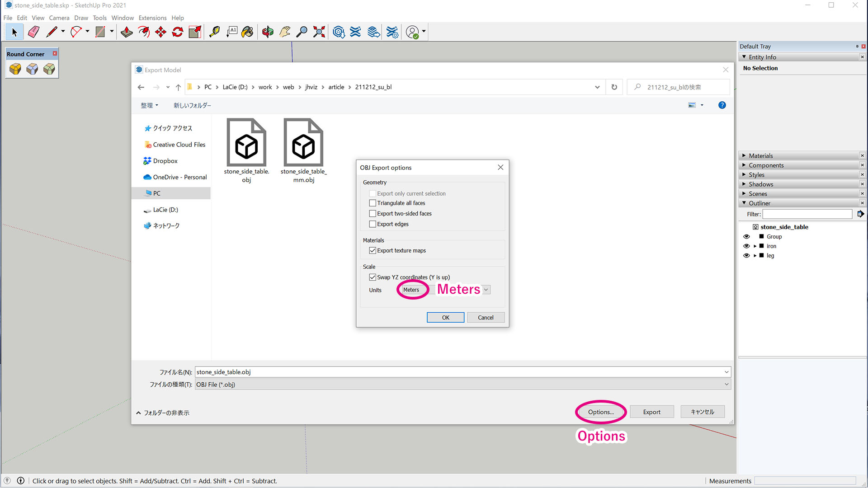Click the Round Corner sharp corner tool
Screen dimensions: 868x488
(x=32, y=69)
